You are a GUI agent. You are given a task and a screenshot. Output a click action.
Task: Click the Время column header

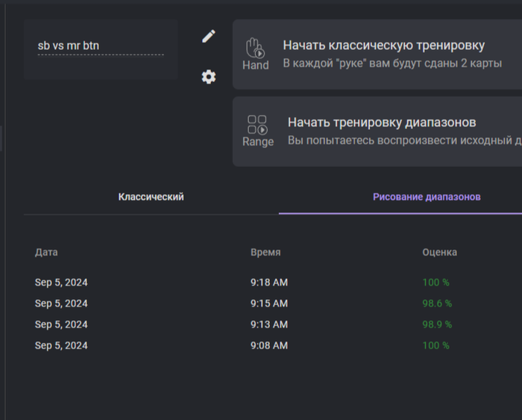tap(265, 252)
